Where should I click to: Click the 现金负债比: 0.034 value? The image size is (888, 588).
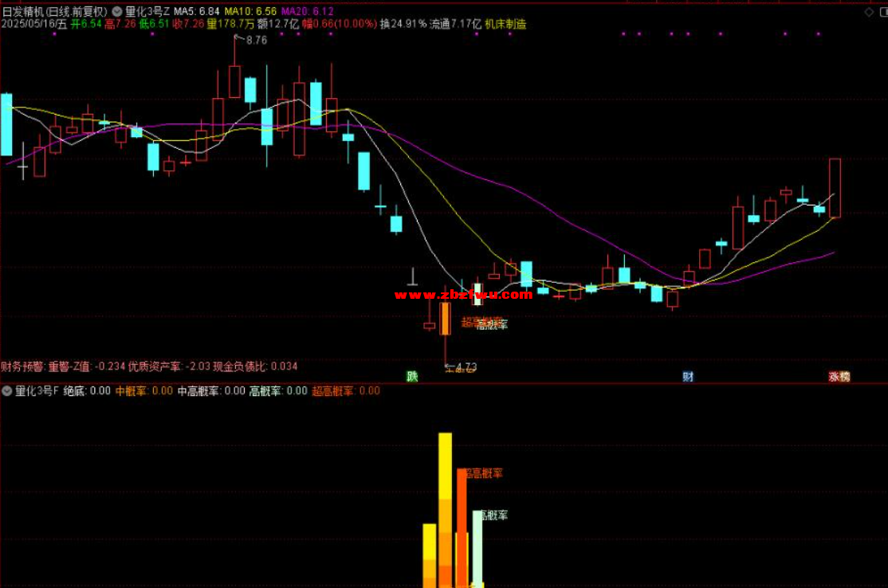pos(255,367)
